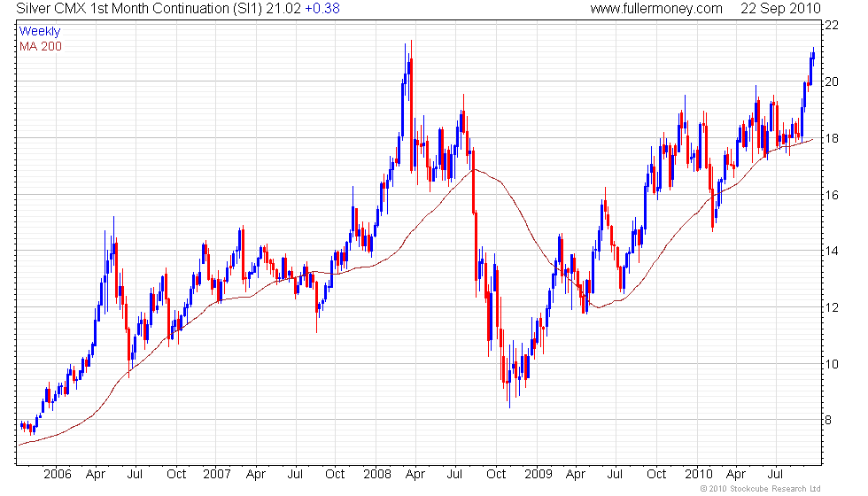Image resolution: width=868 pixels, height=496 pixels.
Task: Click the chart title 'Silver CMX 1st Month Continuation (SI1)'
Action: coord(139,9)
